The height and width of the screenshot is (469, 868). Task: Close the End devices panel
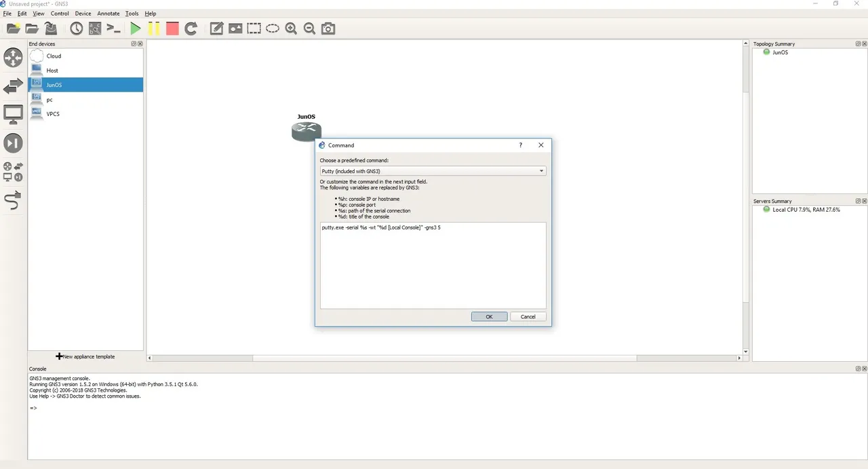pyautogui.click(x=140, y=44)
